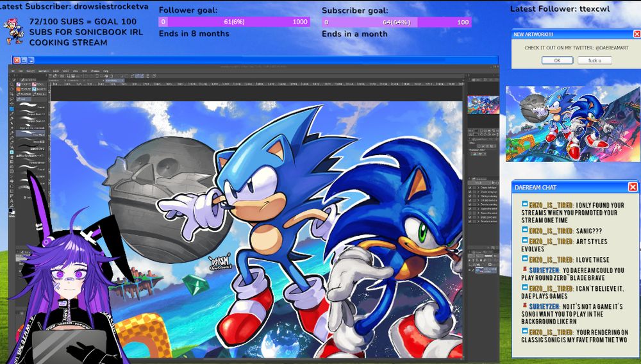Toggle checkbox for Reveal and action row
Screen dimensions: 641x364
[x=470, y=222]
